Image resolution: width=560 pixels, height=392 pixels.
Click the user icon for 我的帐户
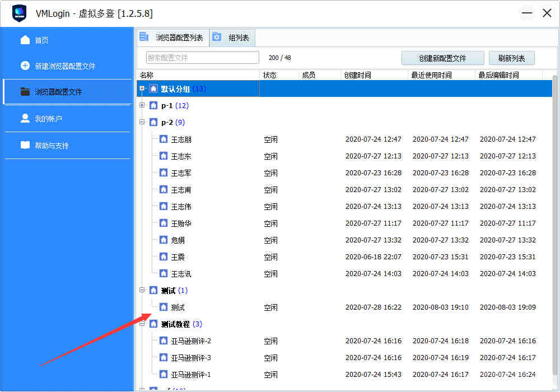point(25,118)
